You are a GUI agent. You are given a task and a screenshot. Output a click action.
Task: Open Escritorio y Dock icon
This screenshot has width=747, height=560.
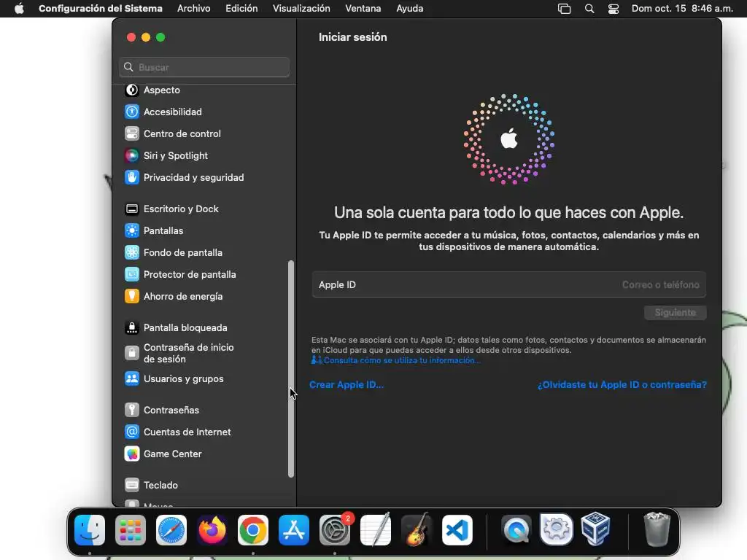coord(132,209)
